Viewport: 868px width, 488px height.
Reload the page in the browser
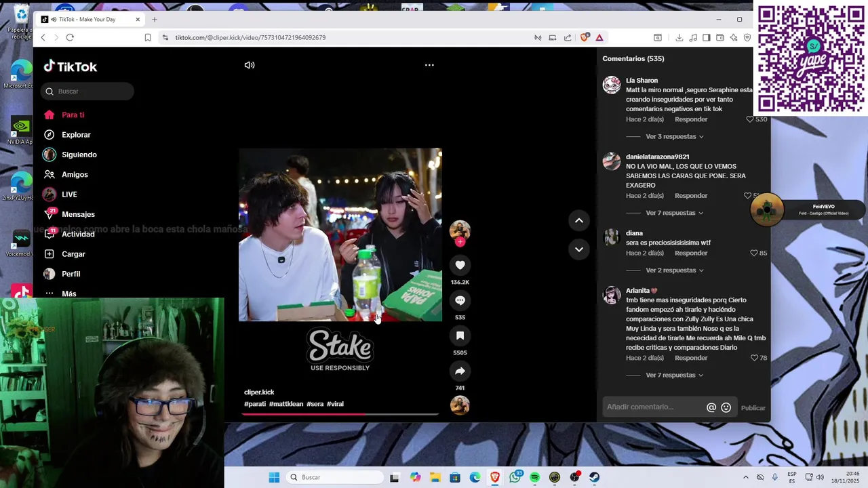point(70,37)
